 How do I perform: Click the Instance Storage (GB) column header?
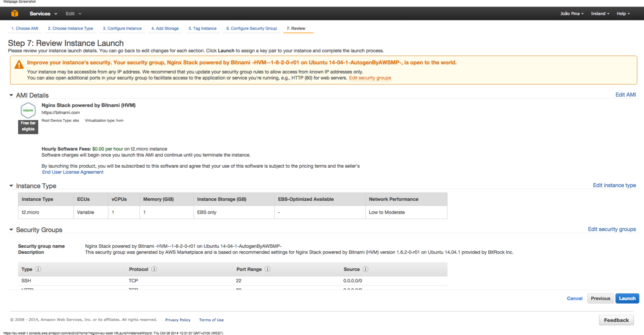(x=234, y=199)
